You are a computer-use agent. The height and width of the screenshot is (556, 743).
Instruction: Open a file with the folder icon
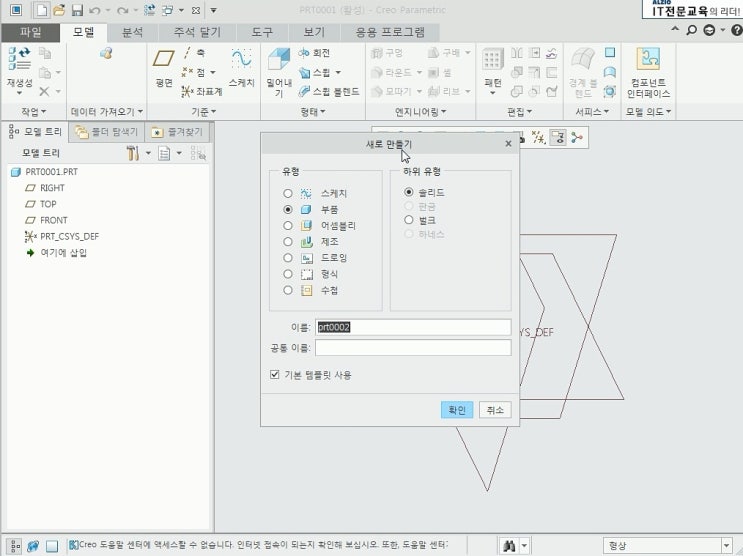coord(59,10)
